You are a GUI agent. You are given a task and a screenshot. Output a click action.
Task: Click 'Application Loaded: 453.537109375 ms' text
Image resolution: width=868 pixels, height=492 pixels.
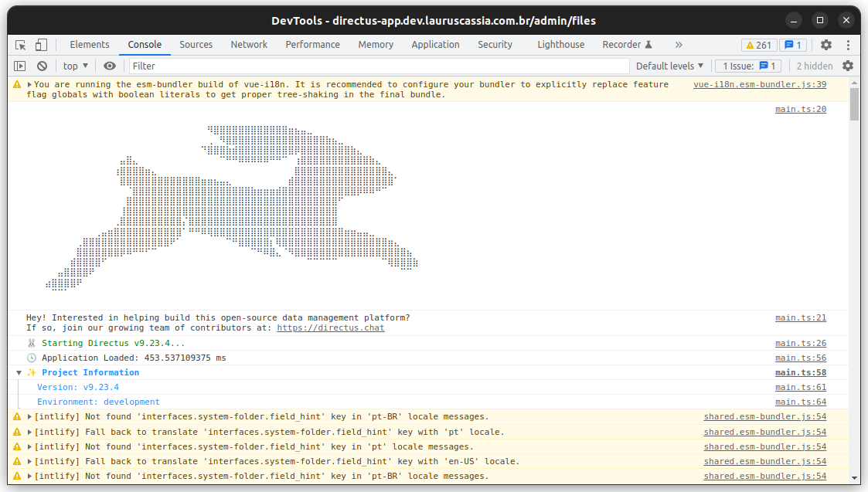(x=134, y=358)
